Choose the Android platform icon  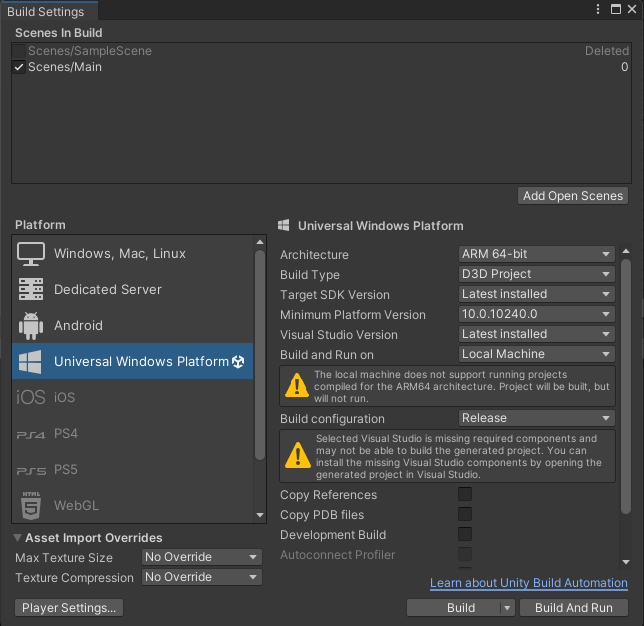31,326
